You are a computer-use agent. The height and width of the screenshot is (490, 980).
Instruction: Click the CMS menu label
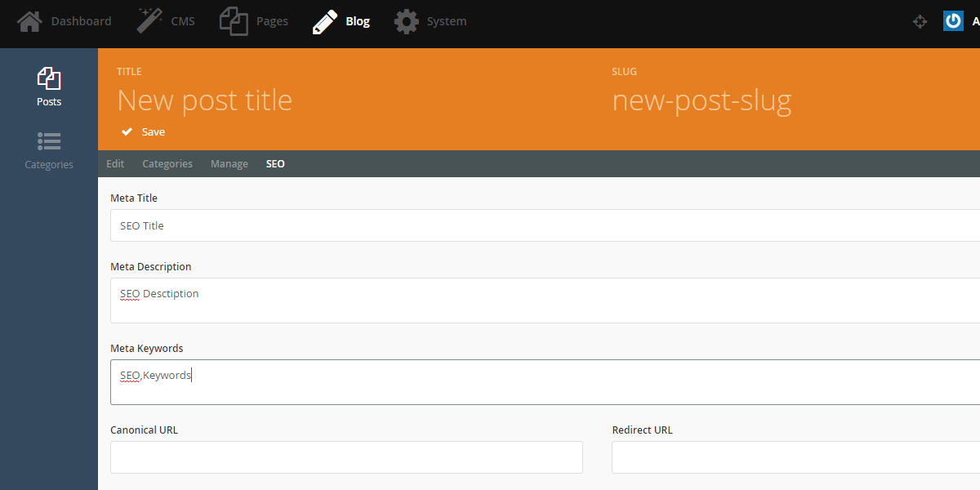point(183,21)
